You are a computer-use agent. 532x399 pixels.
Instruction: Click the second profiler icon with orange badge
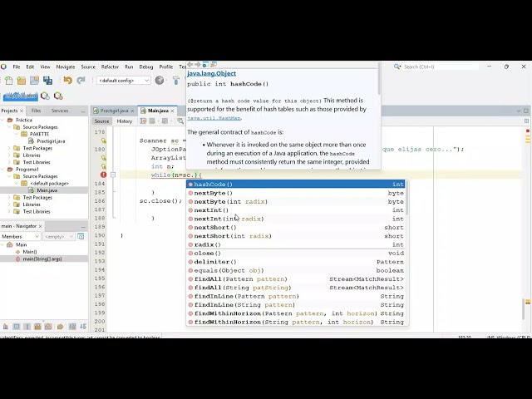tap(58, 96)
